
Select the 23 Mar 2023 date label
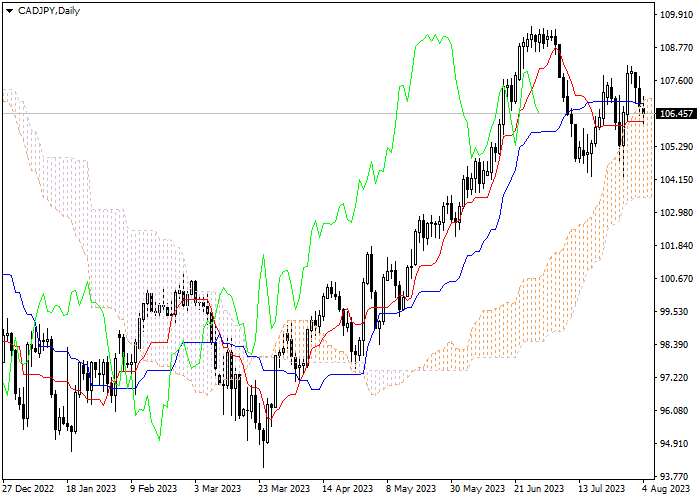(x=284, y=489)
